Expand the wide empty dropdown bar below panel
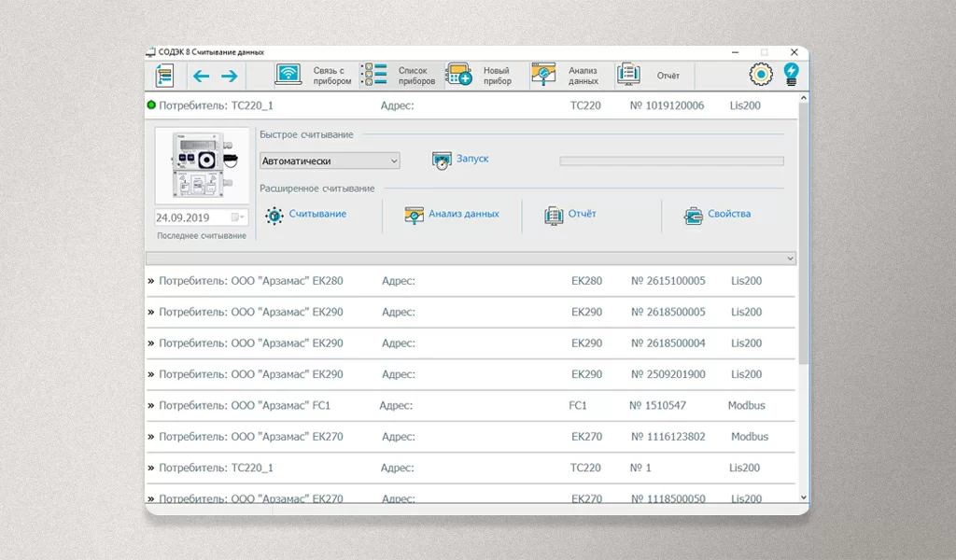This screenshot has width=956, height=560. (x=791, y=259)
